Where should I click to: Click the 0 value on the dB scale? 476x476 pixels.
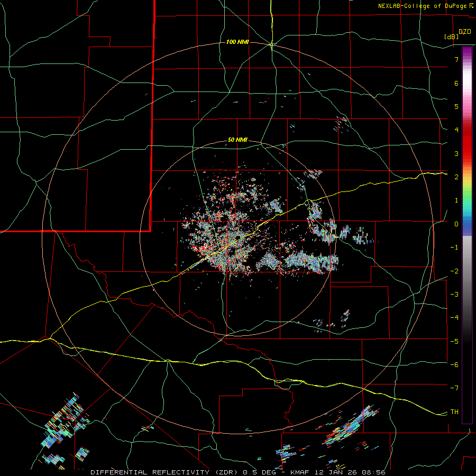[x=456, y=224]
